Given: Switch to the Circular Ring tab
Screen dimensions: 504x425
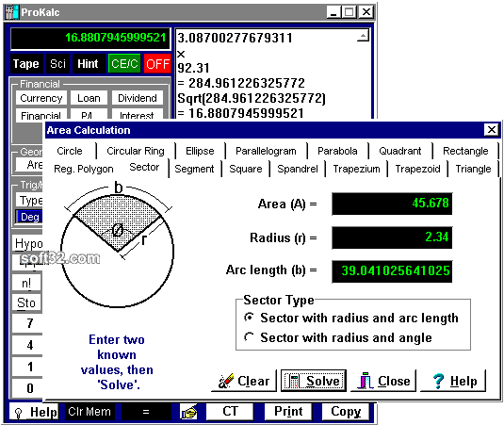Looking at the screenshot, I should (x=136, y=151).
